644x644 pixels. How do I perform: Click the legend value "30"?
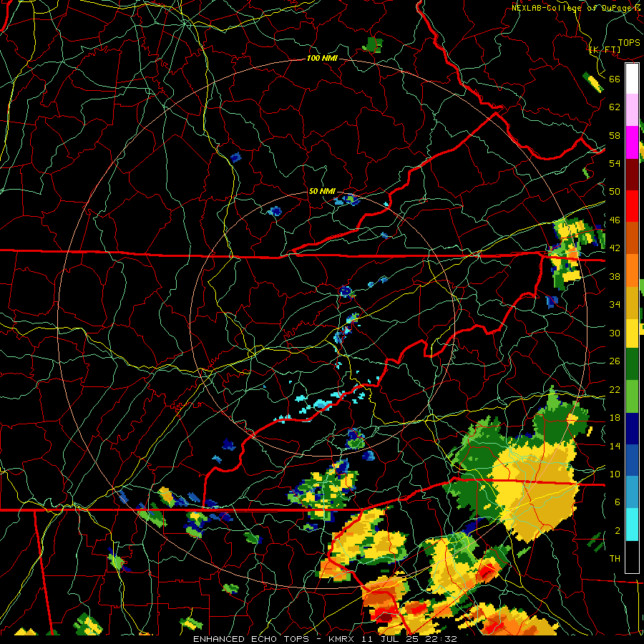pos(615,333)
